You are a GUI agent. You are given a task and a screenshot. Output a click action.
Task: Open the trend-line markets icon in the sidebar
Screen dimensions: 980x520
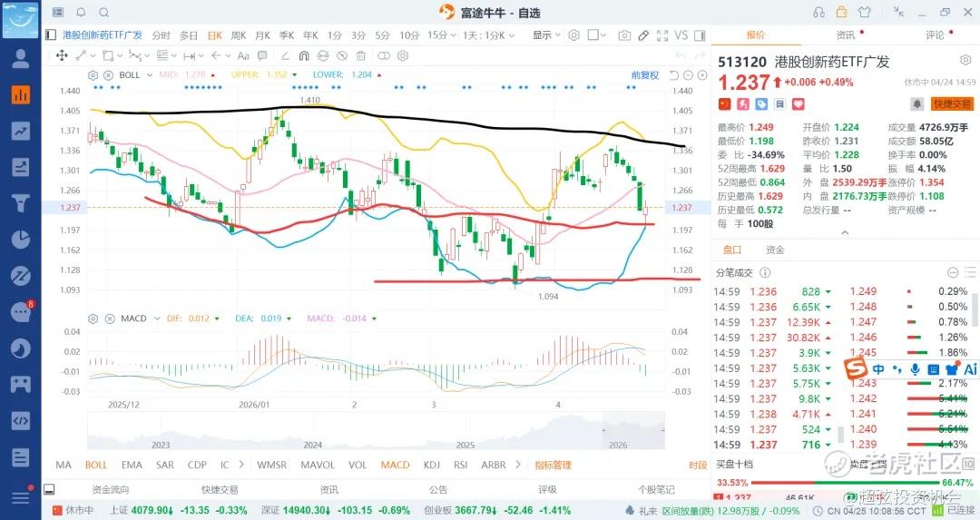tap(21, 131)
